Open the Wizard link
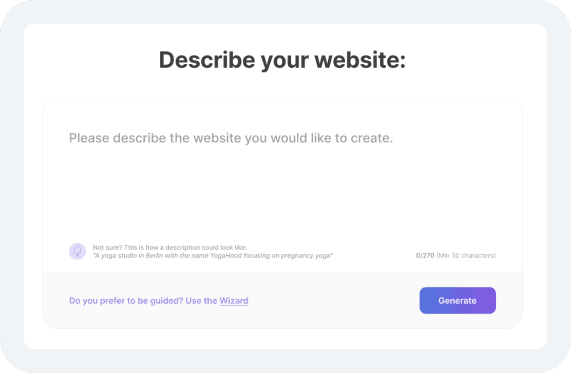The width and height of the screenshot is (571, 373). (234, 301)
